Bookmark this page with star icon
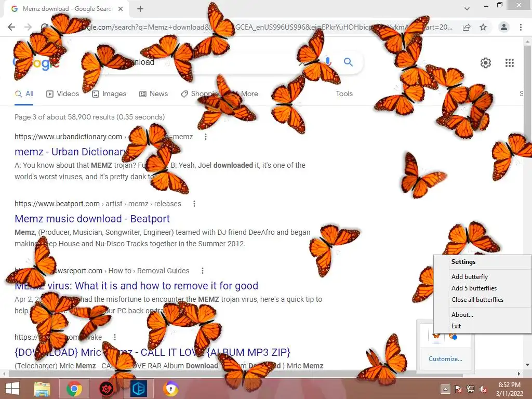 (x=483, y=27)
